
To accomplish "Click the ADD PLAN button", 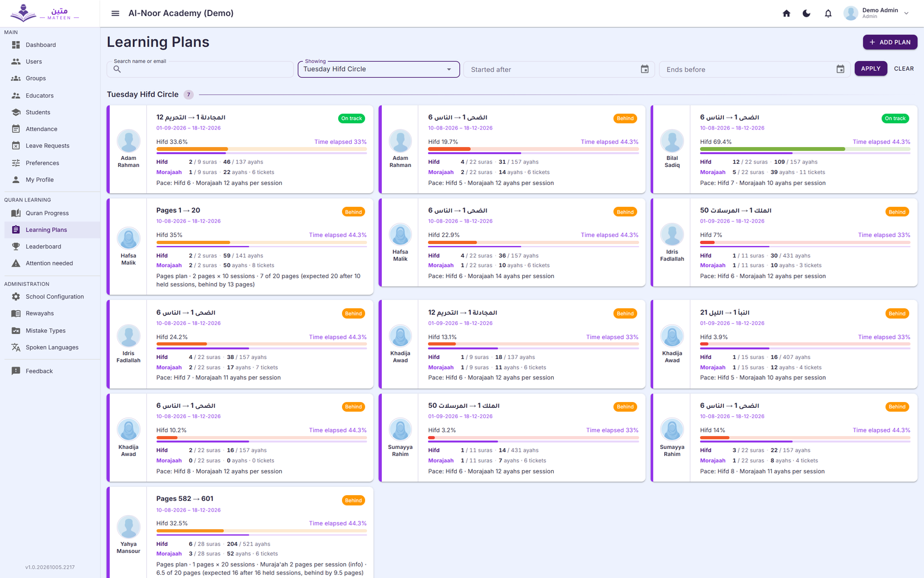I will click(x=890, y=42).
